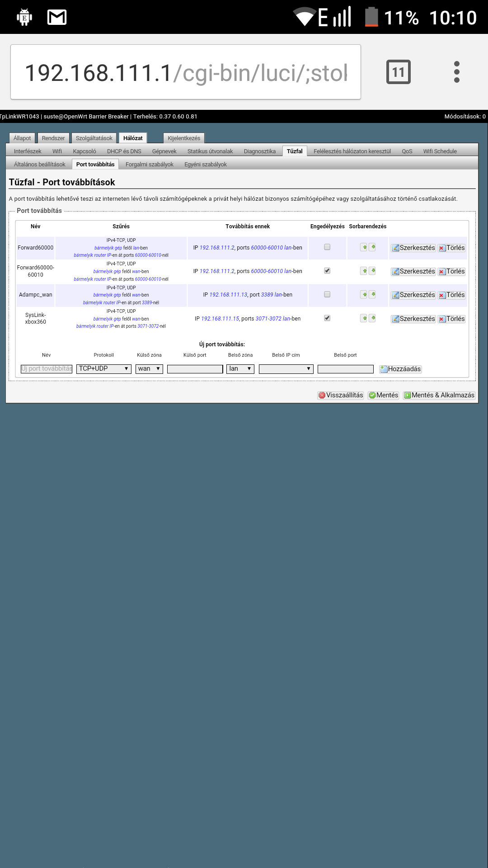Click Mentés & Alkalmazás button
This screenshot has height=868, width=488.
tap(439, 395)
